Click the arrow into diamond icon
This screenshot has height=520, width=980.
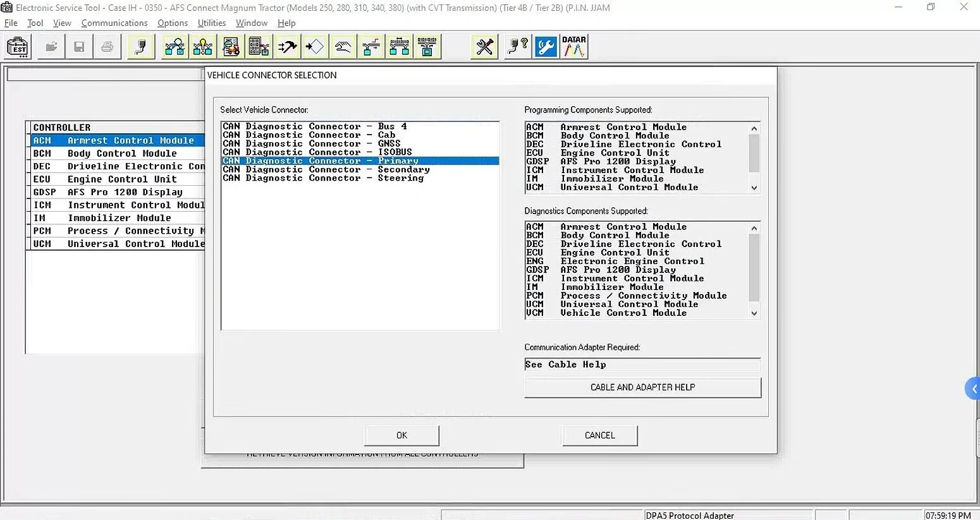[x=314, y=47]
